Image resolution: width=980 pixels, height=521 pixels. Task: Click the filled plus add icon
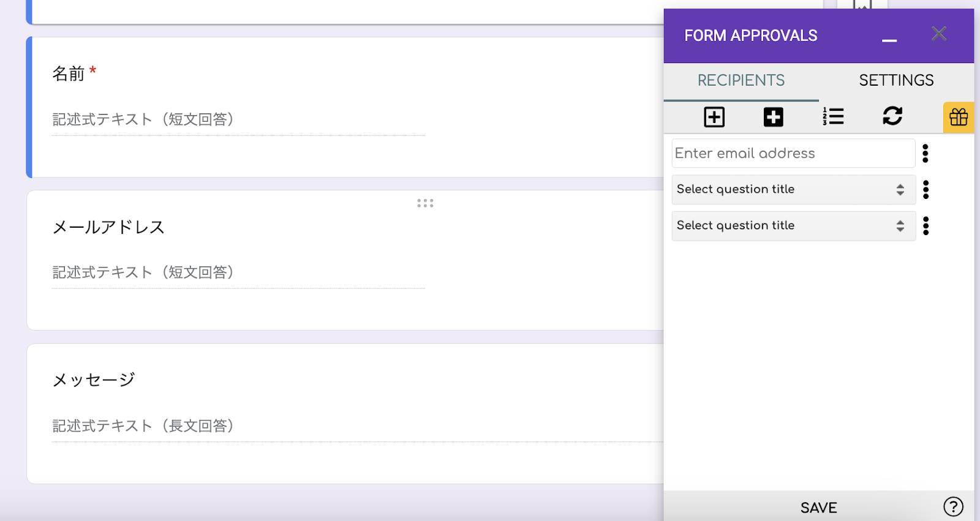point(773,117)
